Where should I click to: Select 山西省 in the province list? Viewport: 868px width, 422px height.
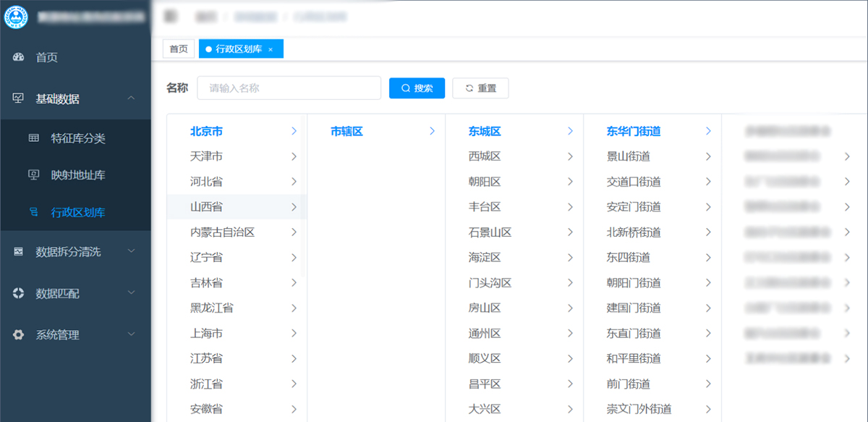207,207
